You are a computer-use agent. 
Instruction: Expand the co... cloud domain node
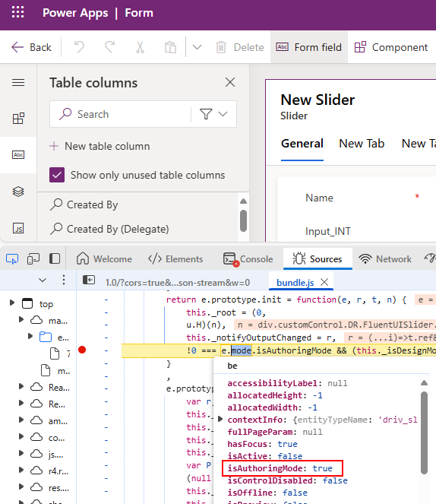coord(21,436)
